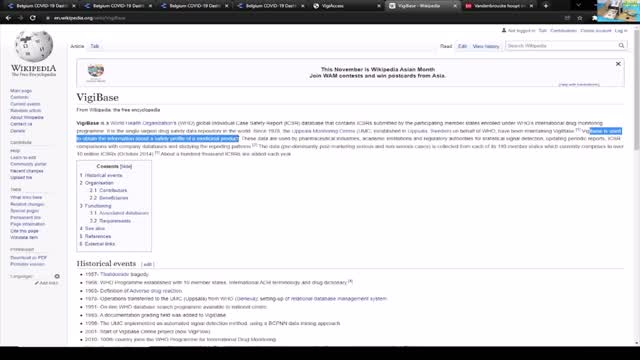Screen dimensions: 640x360
Task: Click Download as PDF sidebar link
Action: [29, 258]
